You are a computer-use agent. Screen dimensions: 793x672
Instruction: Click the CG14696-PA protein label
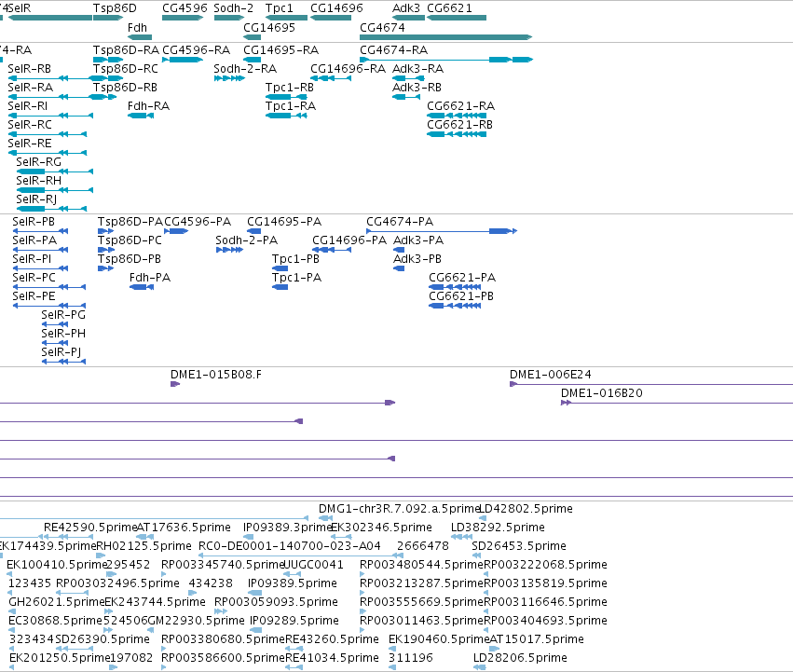coord(349,240)
